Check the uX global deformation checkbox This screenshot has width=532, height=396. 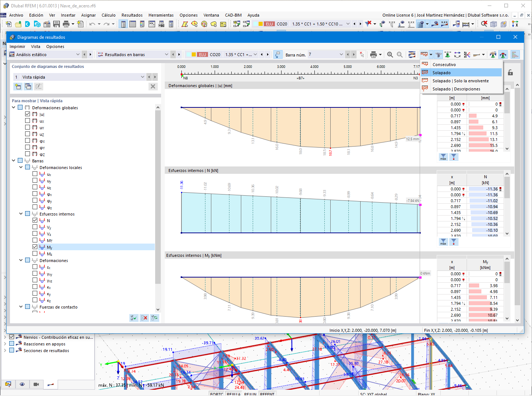coord(27,121)
